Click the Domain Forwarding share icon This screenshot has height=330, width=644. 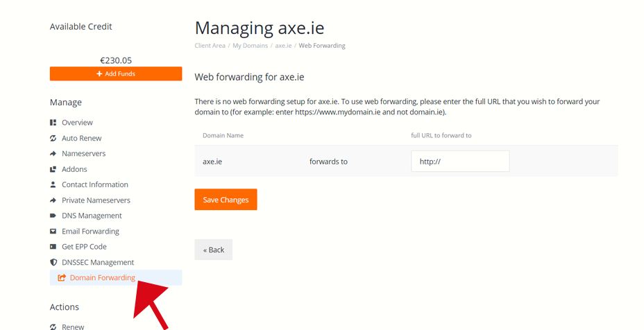(x=62, y=278)
